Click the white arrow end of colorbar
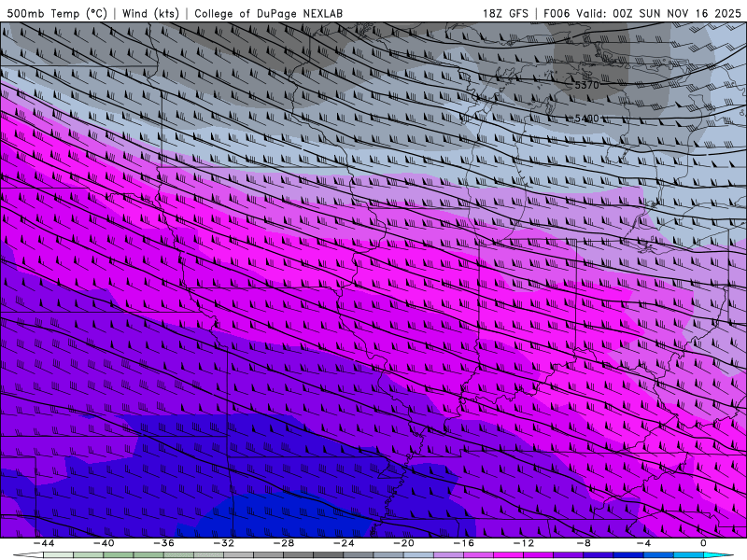Image resolution: width=747 pixels, height=560 pixels. click(28, 555)
